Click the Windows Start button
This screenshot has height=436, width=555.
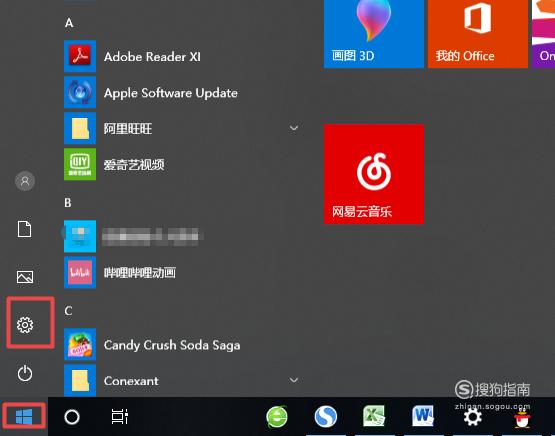click(x=24, y=416)
